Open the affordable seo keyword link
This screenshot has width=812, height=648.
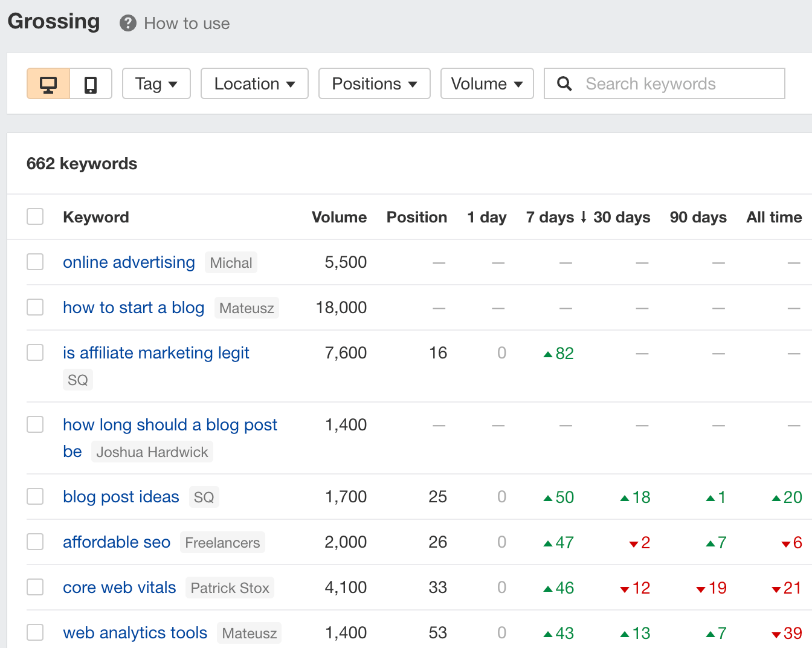click(x=117, y=542)
